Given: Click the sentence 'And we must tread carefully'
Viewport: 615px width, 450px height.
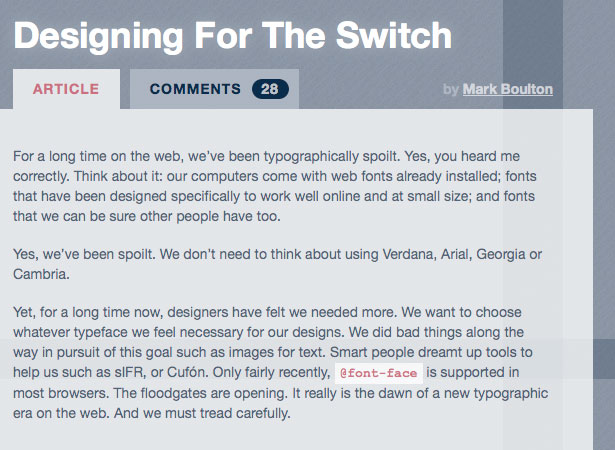Looking at the screenshot, I should pyautogui.click(x=202, y=413).
